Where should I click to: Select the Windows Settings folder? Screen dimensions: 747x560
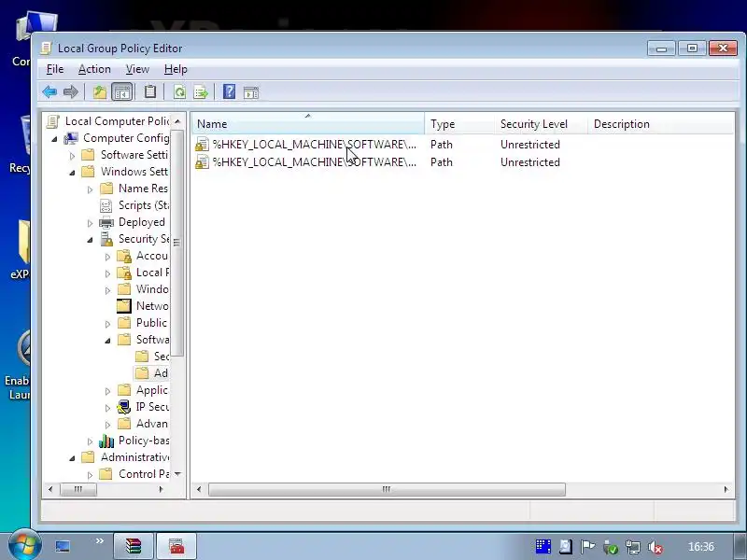tap(134, 172)
